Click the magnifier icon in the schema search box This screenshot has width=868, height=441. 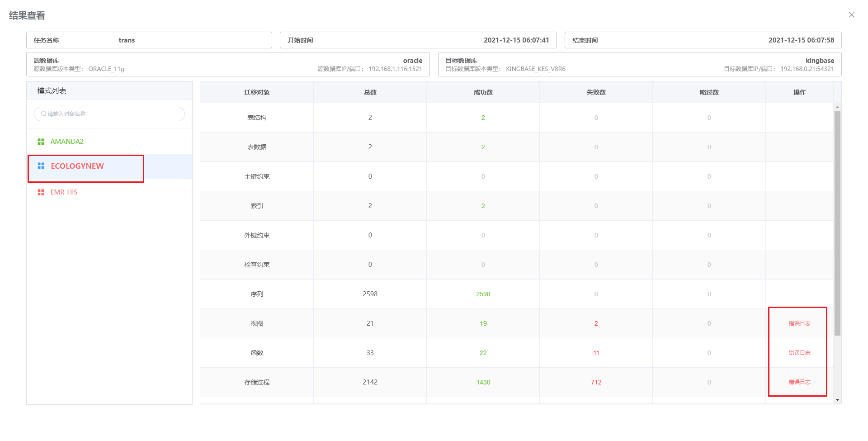[x=43, y=114]
